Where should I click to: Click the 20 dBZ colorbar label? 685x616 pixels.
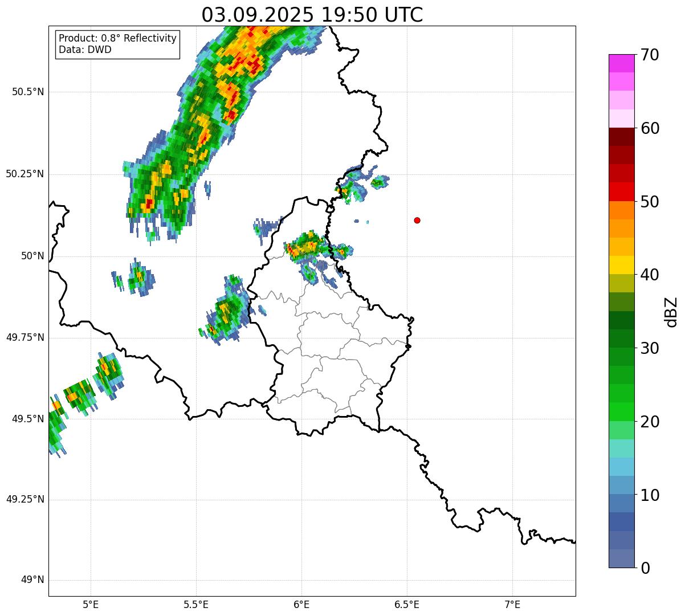tap(650, 422)
